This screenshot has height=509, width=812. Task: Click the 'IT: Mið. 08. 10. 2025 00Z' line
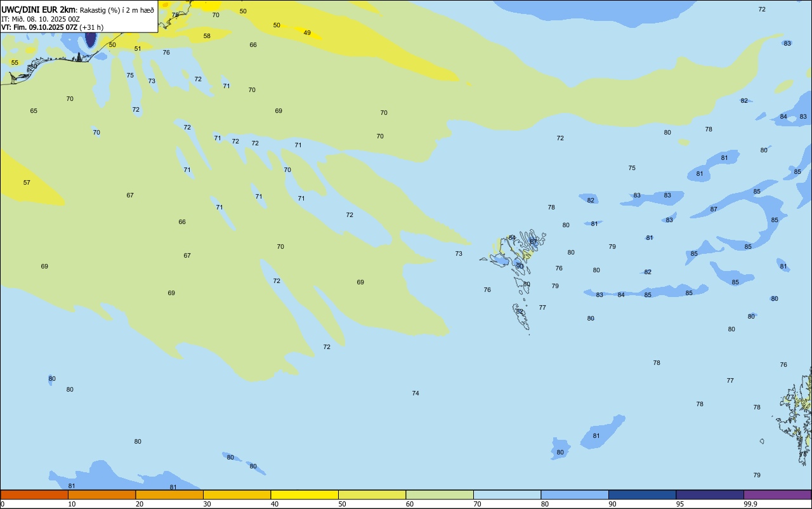(41, 19)
